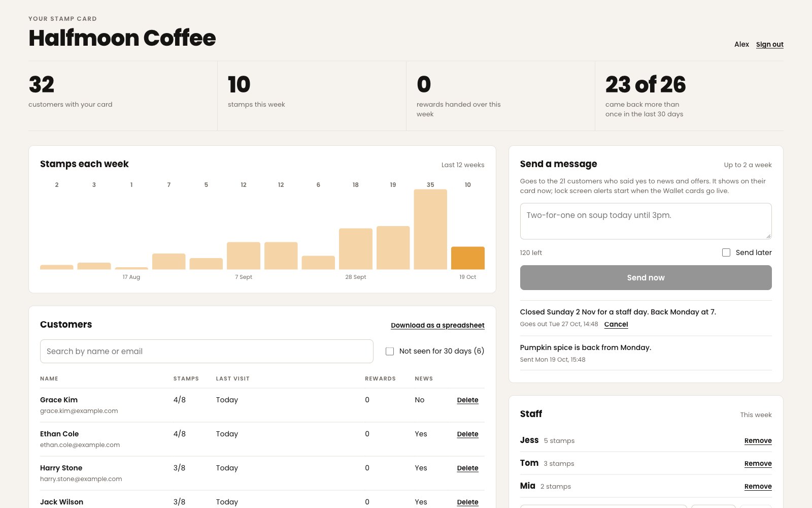Click grace.kim@example.com email
Image resolution: width=812 pixels, height=508 pixels.
click(79, 411)
